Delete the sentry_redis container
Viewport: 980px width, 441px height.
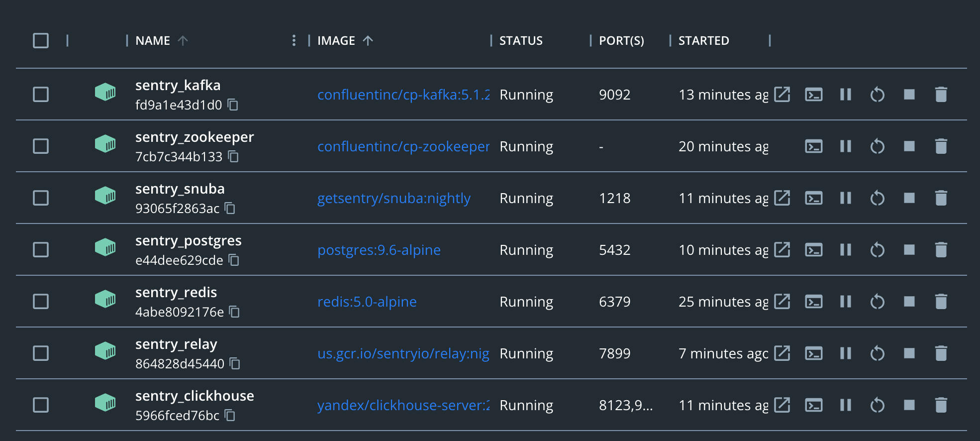(941, 301)
